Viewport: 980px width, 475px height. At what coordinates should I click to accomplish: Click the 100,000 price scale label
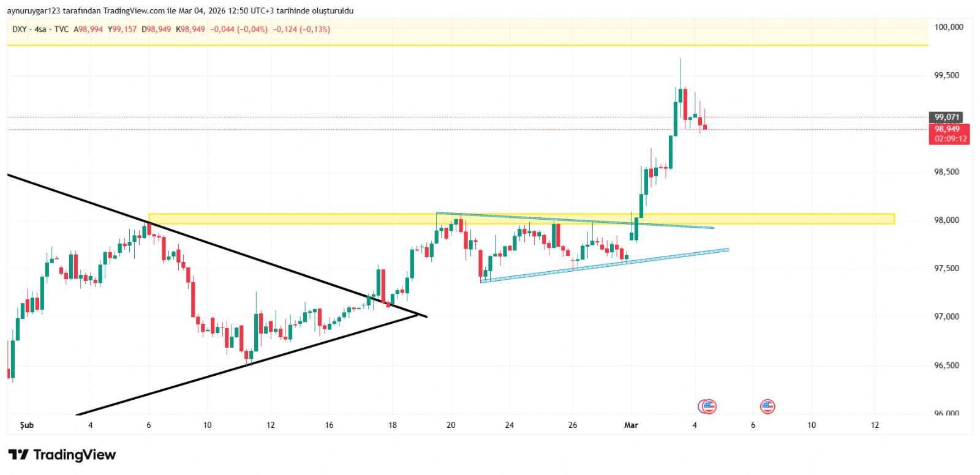[948, 27]
